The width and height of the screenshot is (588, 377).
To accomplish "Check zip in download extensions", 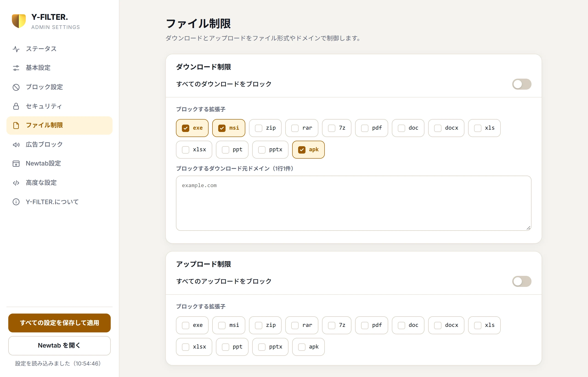I will click(265, 128).
